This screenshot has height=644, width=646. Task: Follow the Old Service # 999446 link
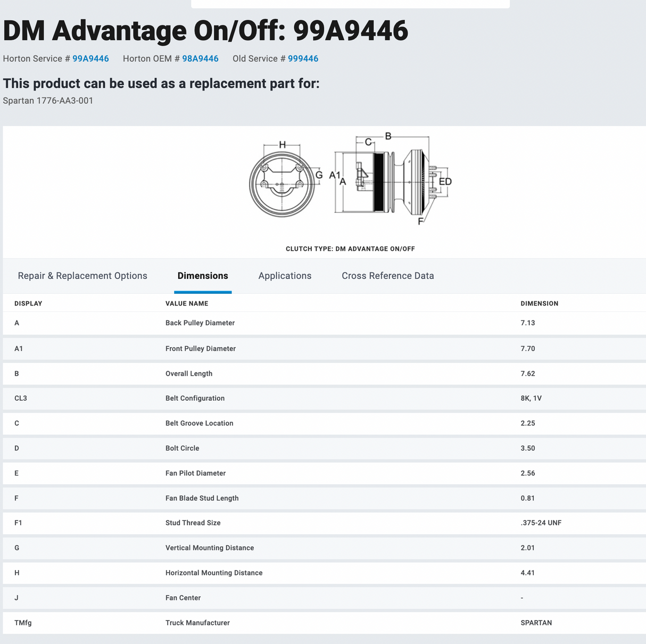[303, 59]
